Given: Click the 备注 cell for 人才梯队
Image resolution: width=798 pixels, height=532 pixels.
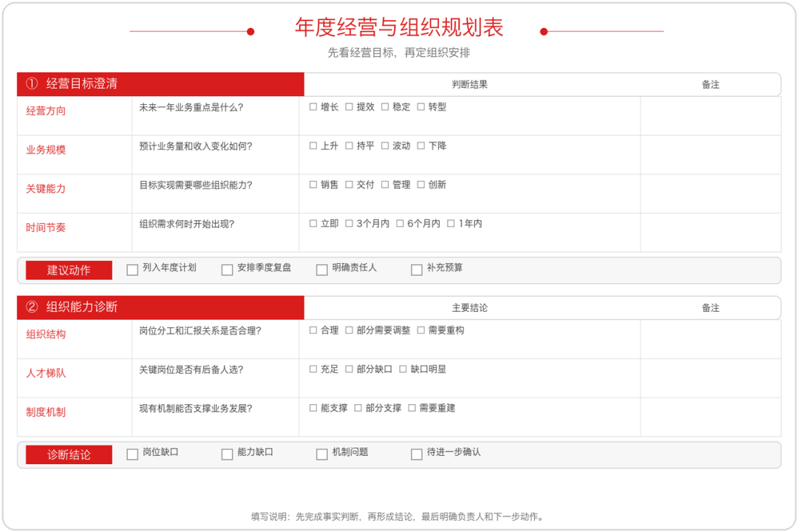Looking at the screenshot, I should [x=711, y=378].
